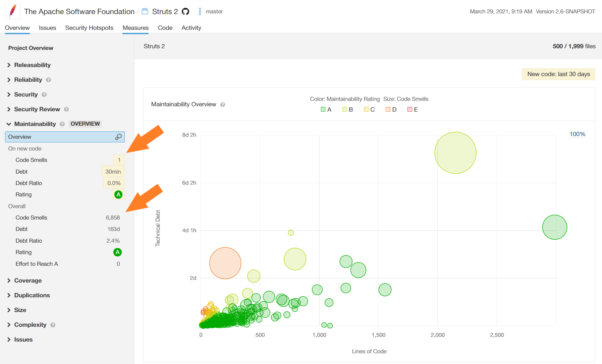
Task: Click the New code: last 30 days badge
Action: 559,74
